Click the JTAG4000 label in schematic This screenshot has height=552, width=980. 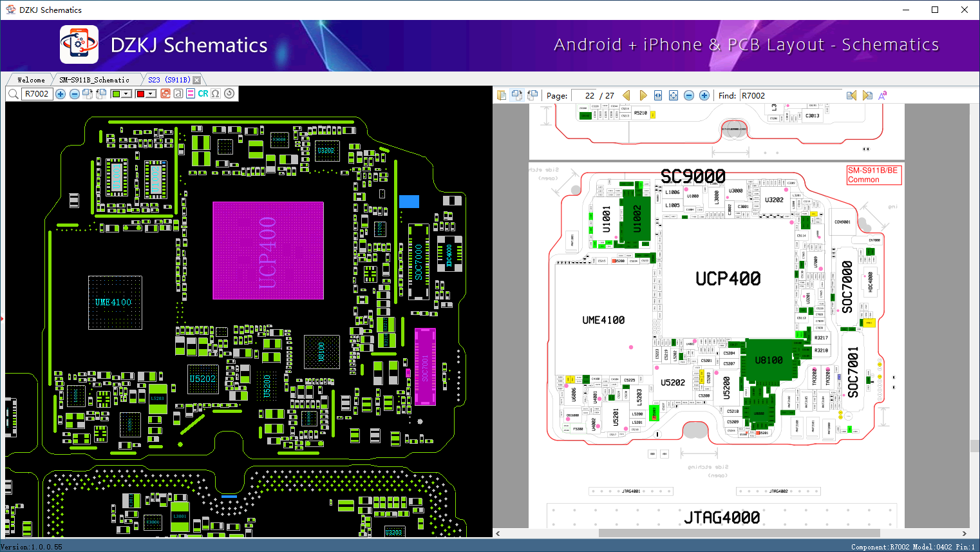pos(722,518)
